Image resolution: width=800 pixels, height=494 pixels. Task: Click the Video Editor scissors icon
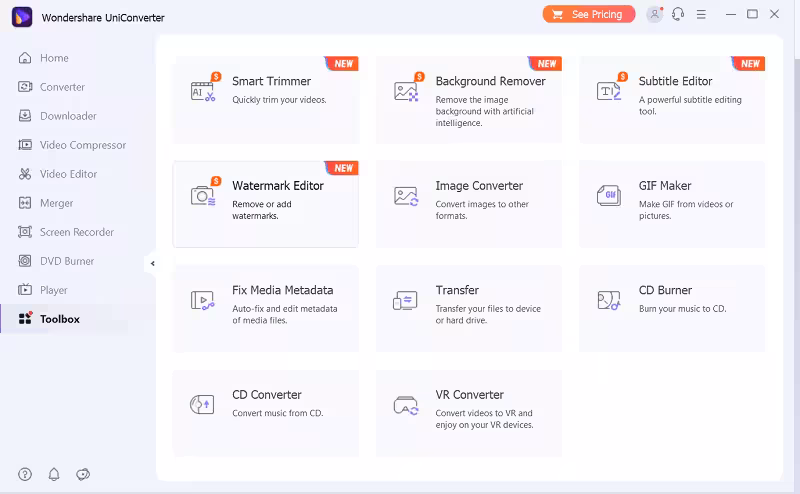coord(24,174)
